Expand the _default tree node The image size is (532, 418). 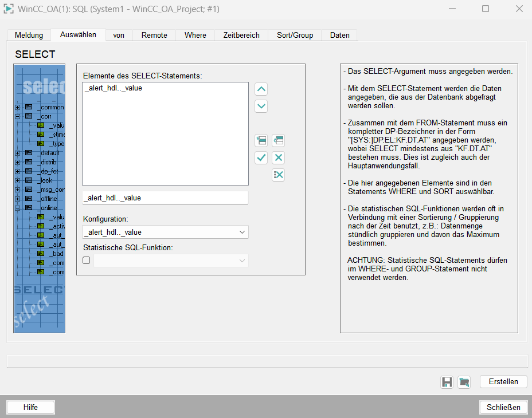[18, 153]
